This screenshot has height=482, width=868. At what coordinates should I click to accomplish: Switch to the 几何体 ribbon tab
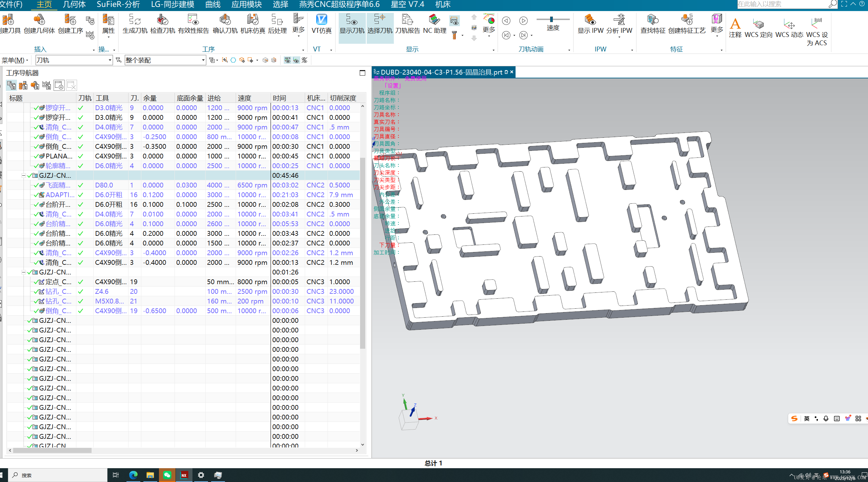click(x=74, y=4)
